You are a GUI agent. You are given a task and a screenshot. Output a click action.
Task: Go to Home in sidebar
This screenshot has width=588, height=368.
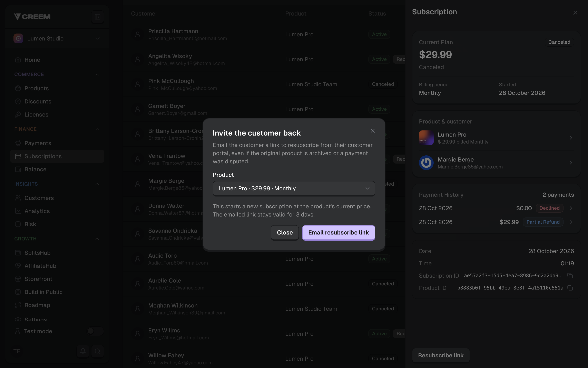[x=57, y=60]
